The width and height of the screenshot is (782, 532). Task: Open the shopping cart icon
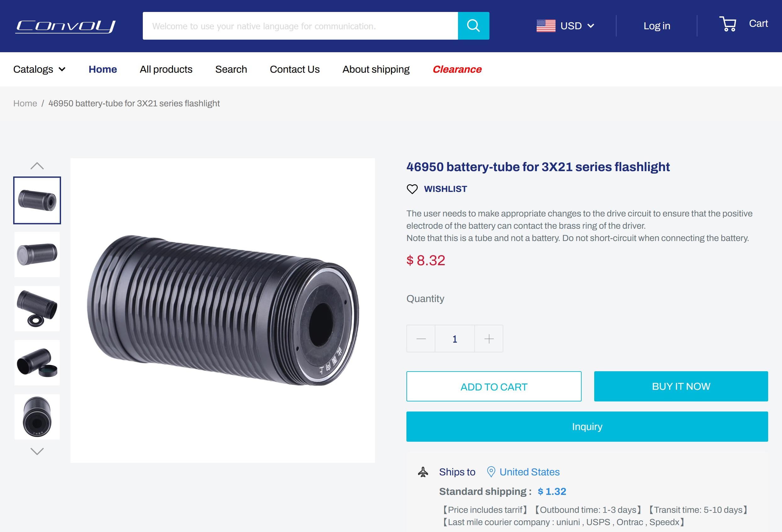click(728, 24)
